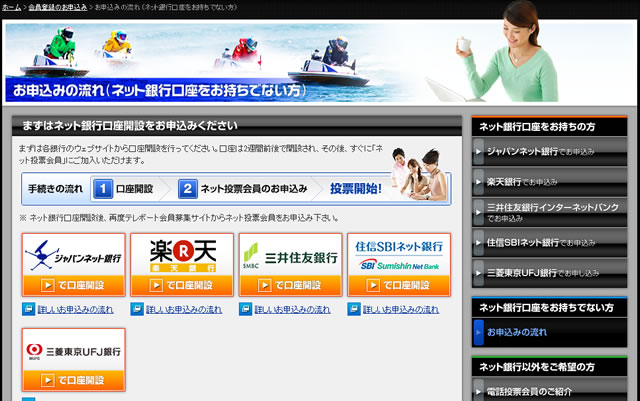This screenshot has height=401, width=640.
Task: Click blue arrow icon beside お申込みの流れ
Action: point(478,332)
